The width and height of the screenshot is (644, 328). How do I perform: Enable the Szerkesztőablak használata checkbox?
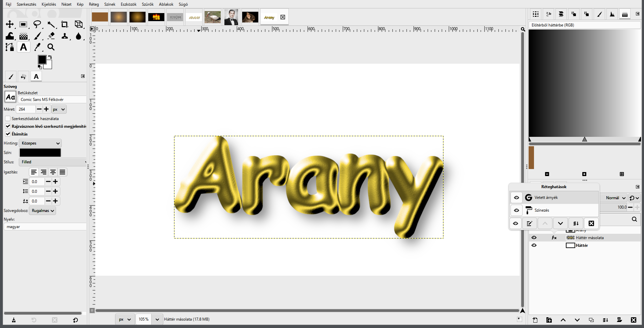pos(8,118)
